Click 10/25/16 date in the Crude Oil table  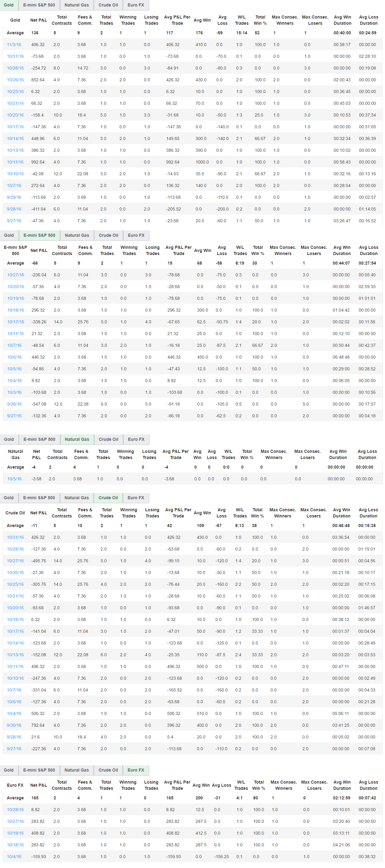(x=15, y=584)
